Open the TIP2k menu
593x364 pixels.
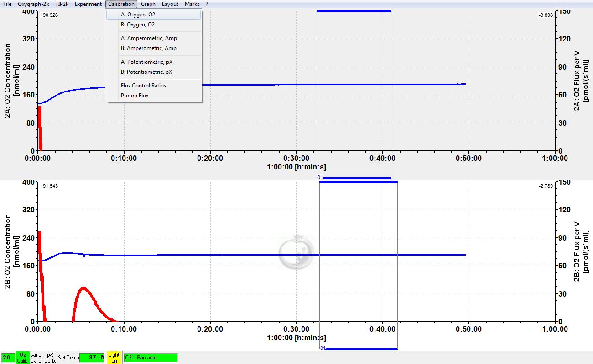click(62, 4)
